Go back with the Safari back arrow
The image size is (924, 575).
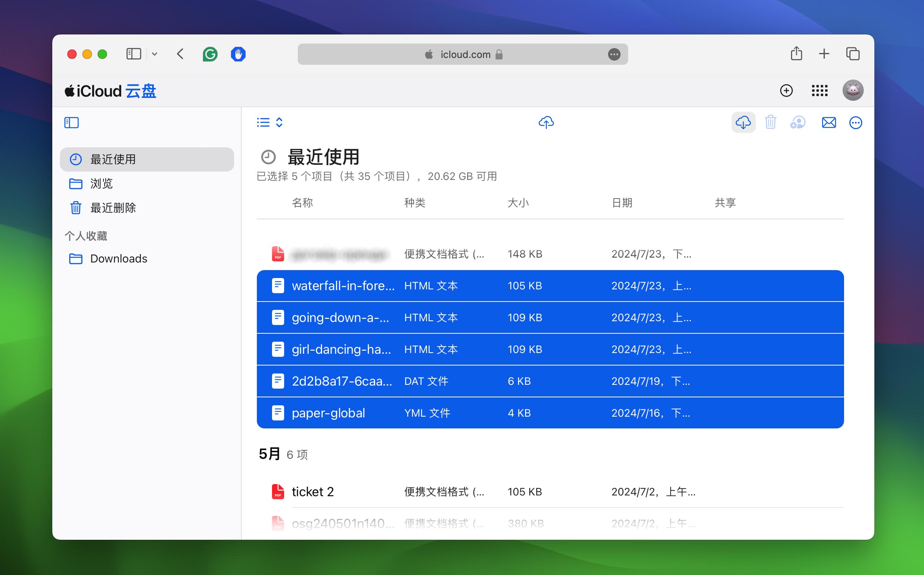pyautogui.click(x=180, y=54)
